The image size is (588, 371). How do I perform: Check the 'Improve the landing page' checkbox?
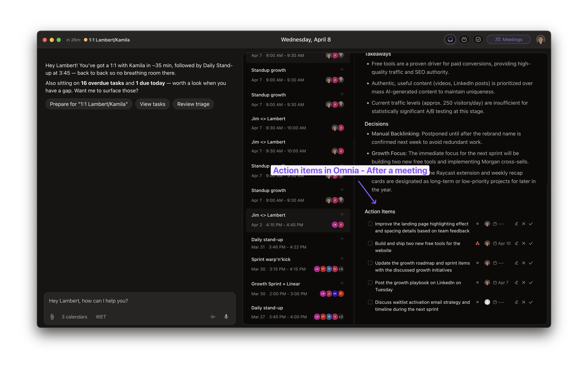[x=370, y=224]
